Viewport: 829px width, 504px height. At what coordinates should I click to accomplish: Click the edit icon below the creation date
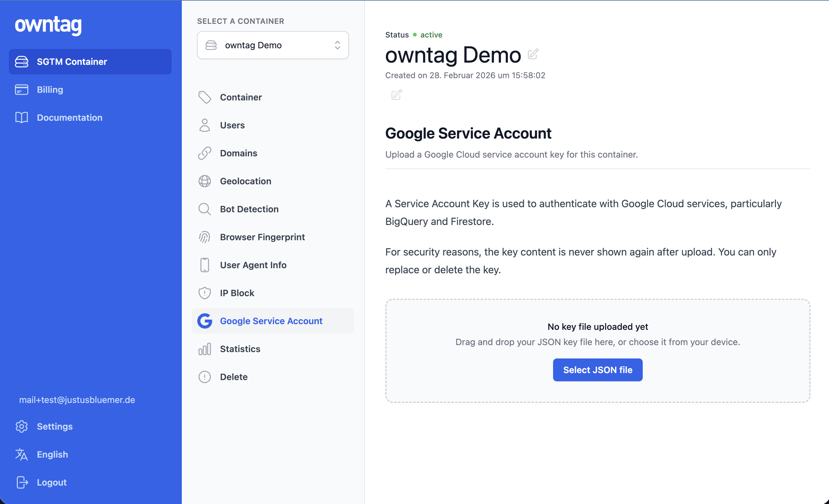pyautogui.click(x=396, y=95)
